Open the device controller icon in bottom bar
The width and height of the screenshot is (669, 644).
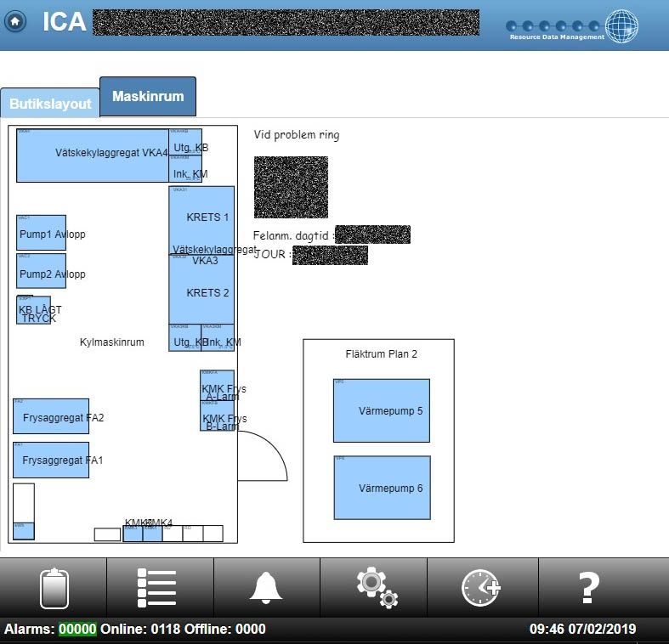[54, 587]
